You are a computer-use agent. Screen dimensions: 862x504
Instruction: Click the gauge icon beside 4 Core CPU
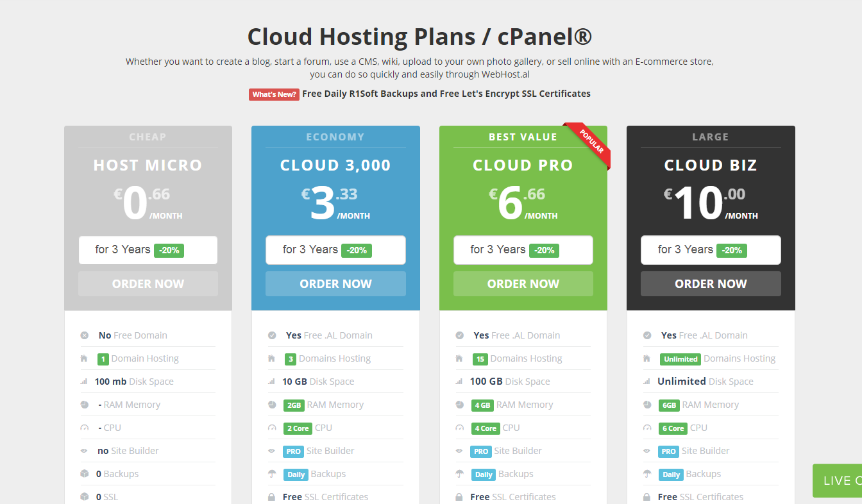[x=460, y=428]
